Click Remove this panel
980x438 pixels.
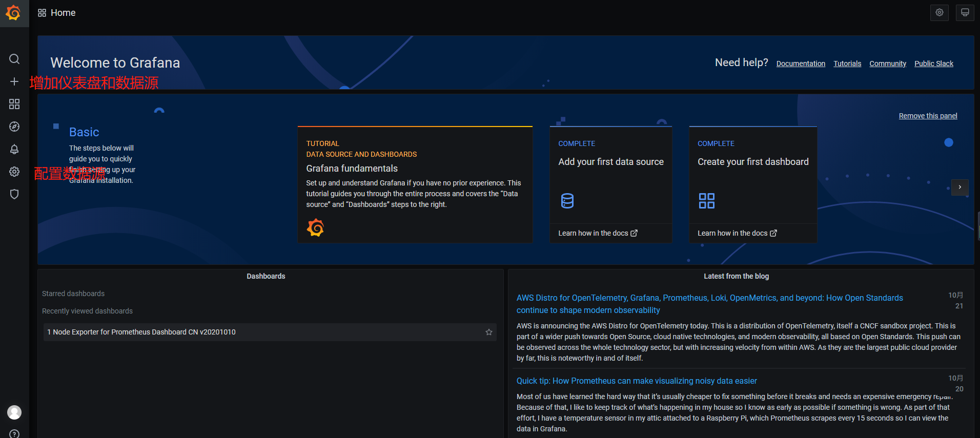[928, 116]
